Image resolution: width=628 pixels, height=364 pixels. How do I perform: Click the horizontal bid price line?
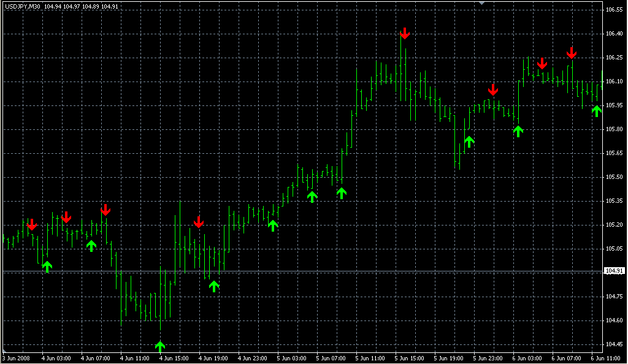click(307, 271)
